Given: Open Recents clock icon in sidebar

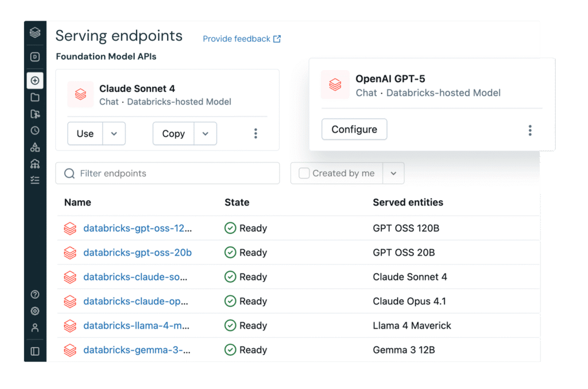Looking at the screenshot, I should point(35,130).
